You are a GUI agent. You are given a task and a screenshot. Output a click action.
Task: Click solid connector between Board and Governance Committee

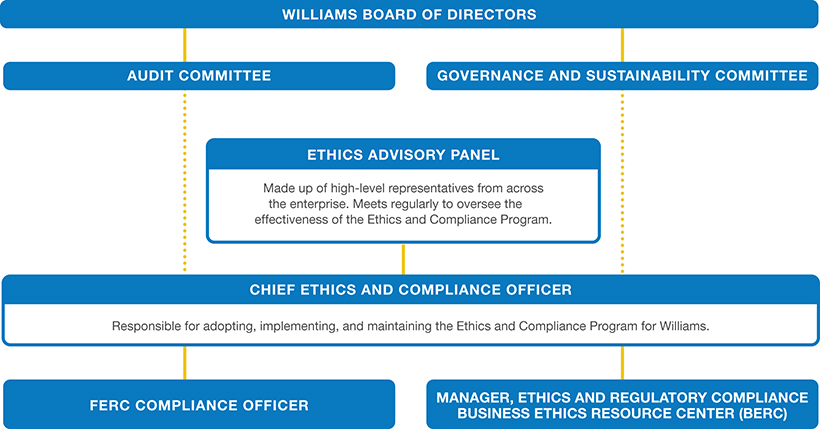622,45
